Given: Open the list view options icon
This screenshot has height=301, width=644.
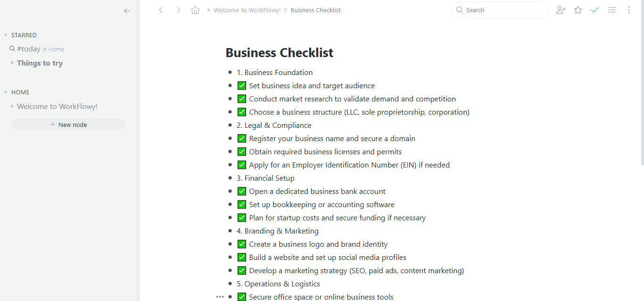Looking at the screenshot, I should click(612, 9).
